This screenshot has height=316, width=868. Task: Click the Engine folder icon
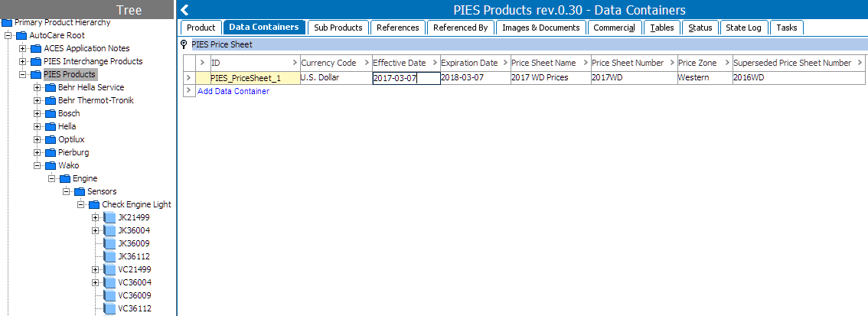[x=65, y=179]
